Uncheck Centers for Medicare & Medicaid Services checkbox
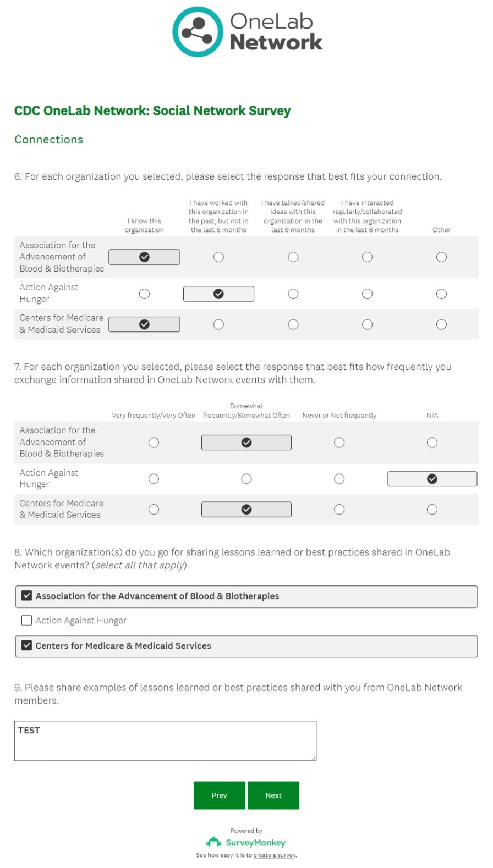 (26, 645)
